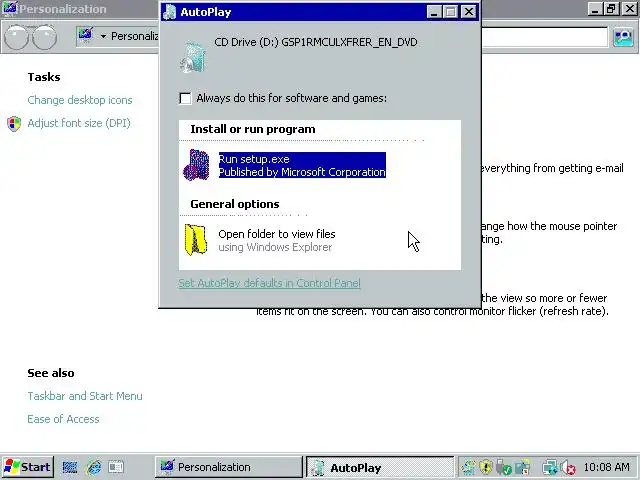Click the Personalization window title bar icon

10,9
